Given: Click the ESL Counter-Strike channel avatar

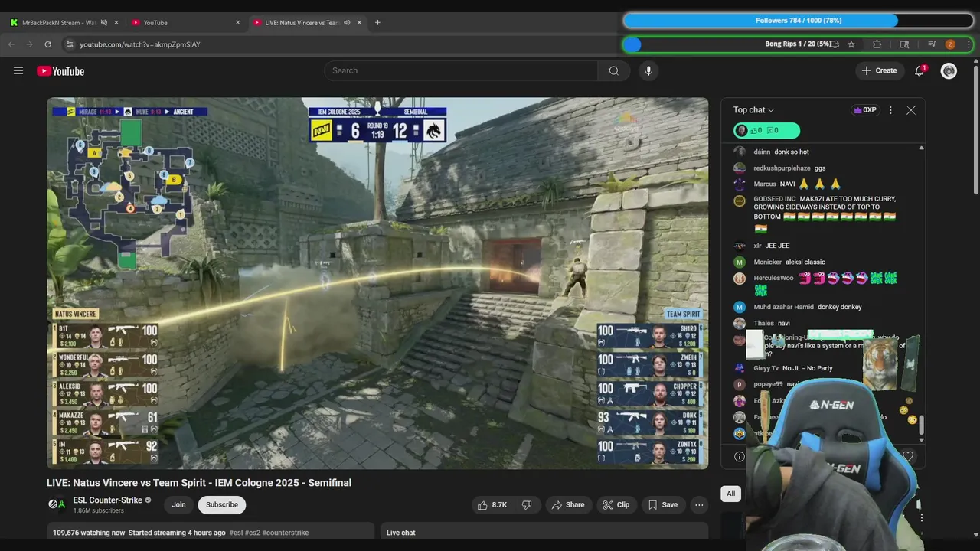Looking at the screenshot, I should (x=57, y=504).
